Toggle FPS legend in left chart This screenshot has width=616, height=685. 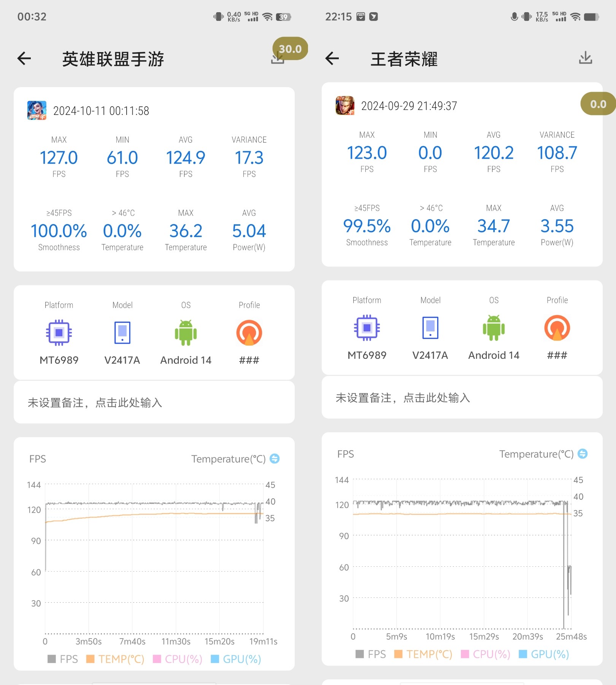pyautogui.click(x=63, y=659)
